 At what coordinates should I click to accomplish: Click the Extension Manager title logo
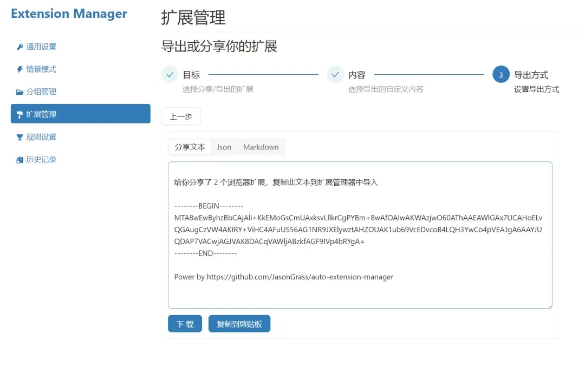pyautogui.click(x=69, y=14)
